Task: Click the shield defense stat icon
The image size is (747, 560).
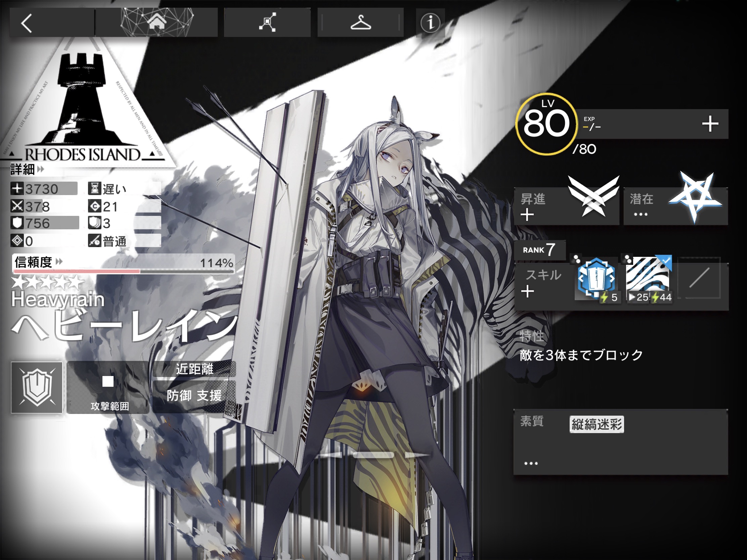Action: (17, 223)
